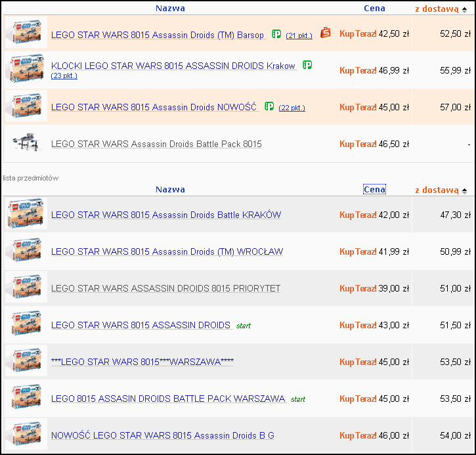This screenshot has width=476, height=455.
Task: Click the sort arrow beside lower 'z dostawą'
Action: [464, 191]
